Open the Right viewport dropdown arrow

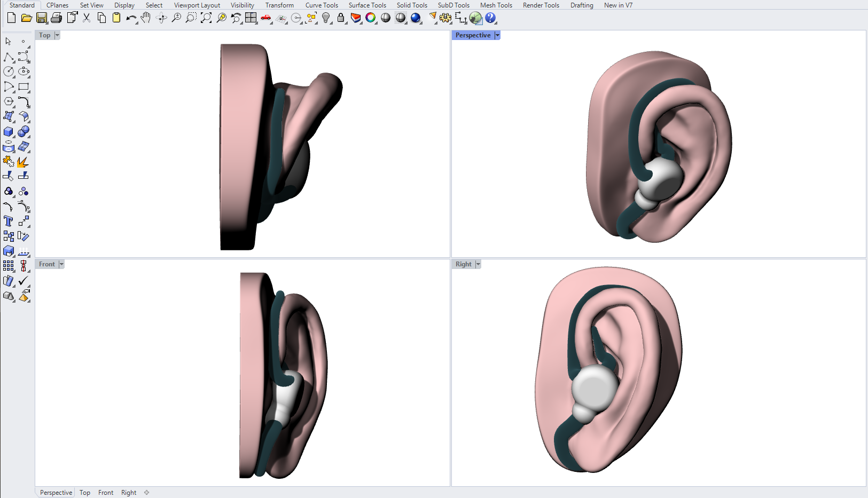tap(478, 264)
